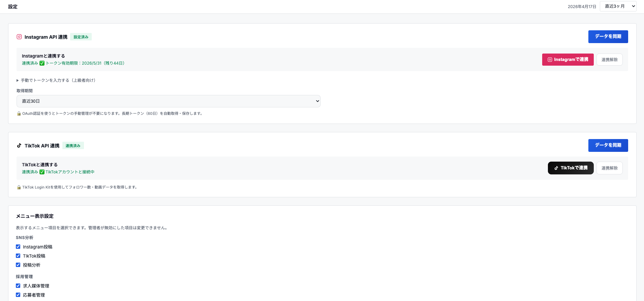Uncheck the Instagram投稿 checkbox
644x301 pixels.
(x=18, y=247)
